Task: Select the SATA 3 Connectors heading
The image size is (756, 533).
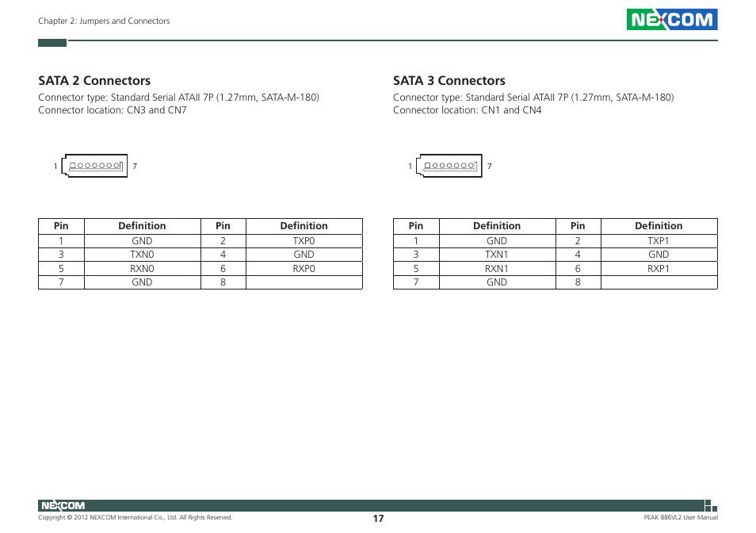Action: point(449,81)
